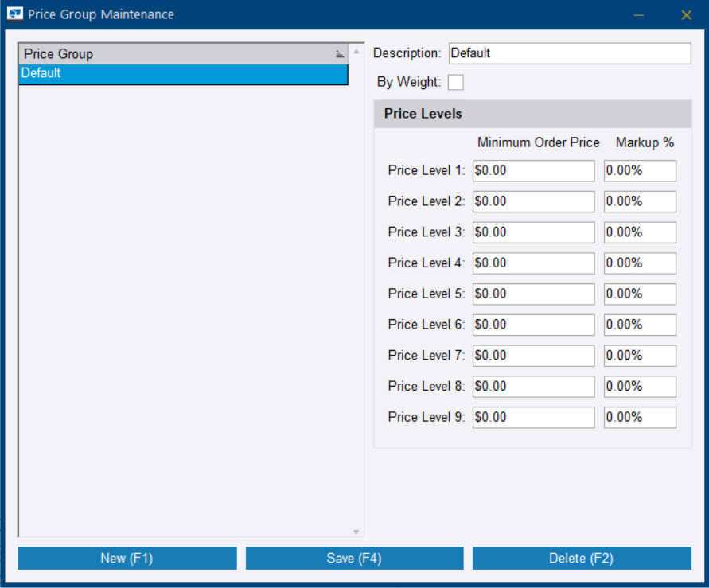
Task: Click the list scrollbar up arrow
Action: pyautogui.click(x=356, y=52)
